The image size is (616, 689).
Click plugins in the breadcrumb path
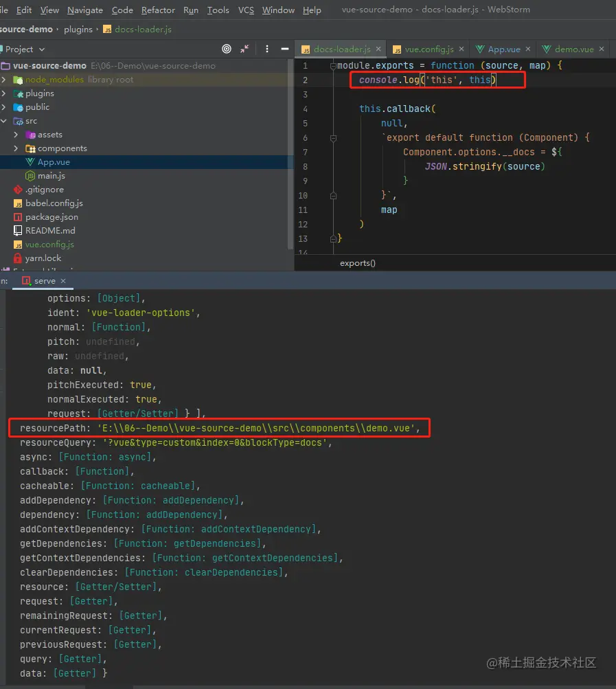(x=78, y=30)
